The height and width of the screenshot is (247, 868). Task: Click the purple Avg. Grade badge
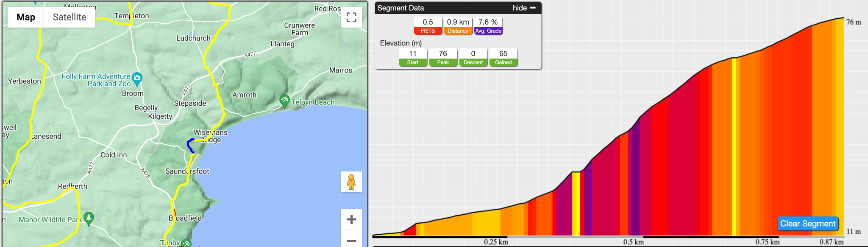pos(488,26)
